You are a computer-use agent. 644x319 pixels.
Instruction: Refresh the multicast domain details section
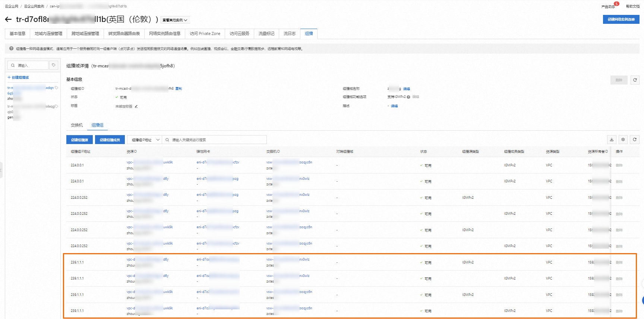[x=635, y=80]
